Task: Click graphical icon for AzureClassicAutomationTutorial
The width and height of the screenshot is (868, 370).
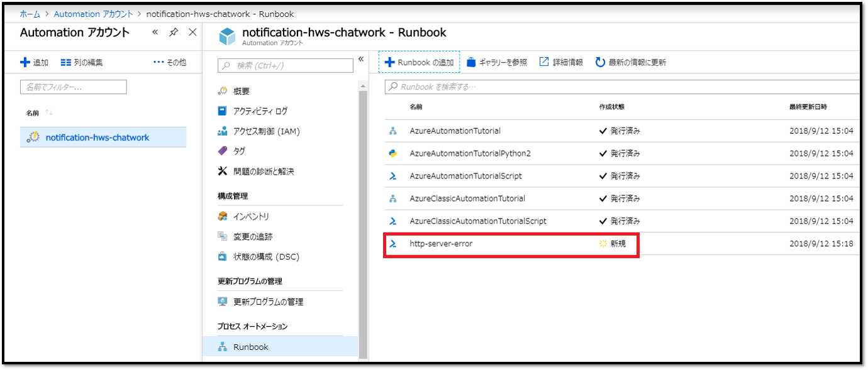Action: (x=393, y=199)
